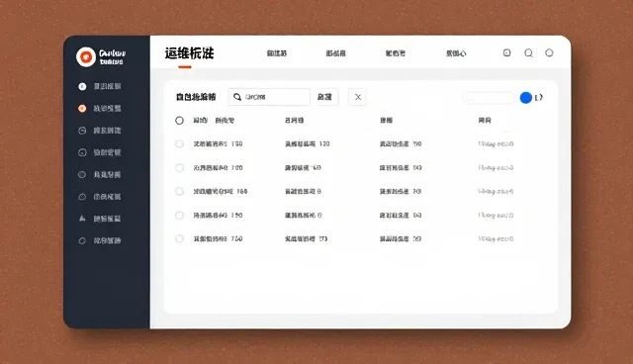This screenshot has width=633, height=364.
Task: Open the sixth sidebar menu entry
Action: [100, 197]
